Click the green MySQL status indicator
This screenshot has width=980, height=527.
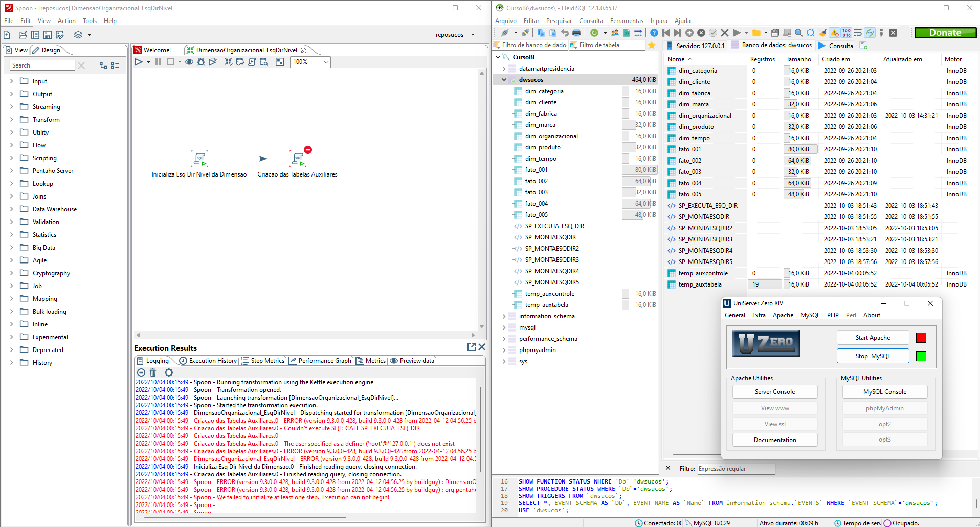(921, 356)
